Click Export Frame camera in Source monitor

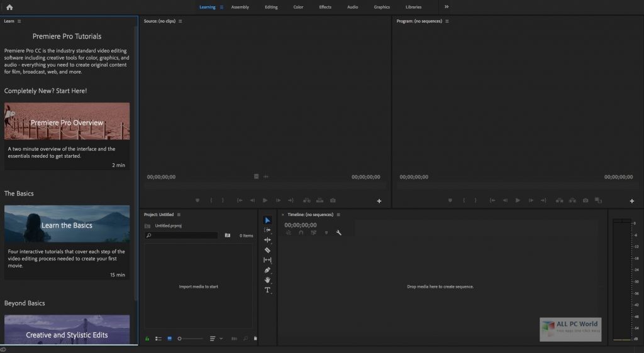(333, 200)
